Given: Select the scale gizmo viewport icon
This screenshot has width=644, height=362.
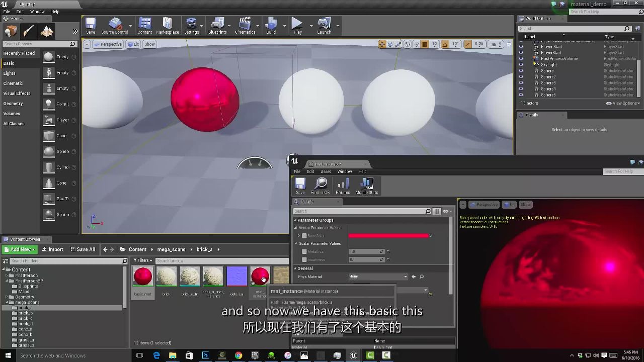Looking at the screenshot, I should pos(398,44).
